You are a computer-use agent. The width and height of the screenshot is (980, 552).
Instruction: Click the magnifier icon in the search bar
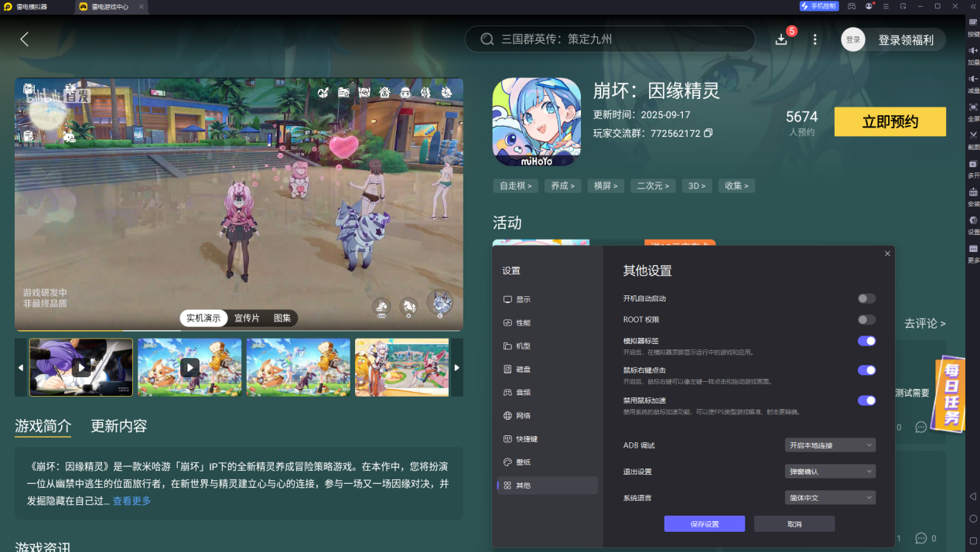click(x=487, y=39)
